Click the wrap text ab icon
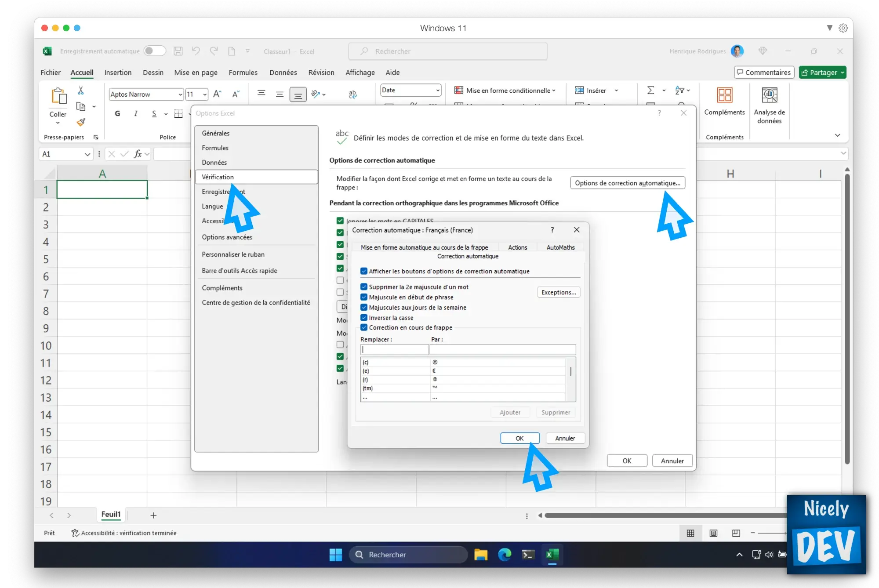 [352, 94]
